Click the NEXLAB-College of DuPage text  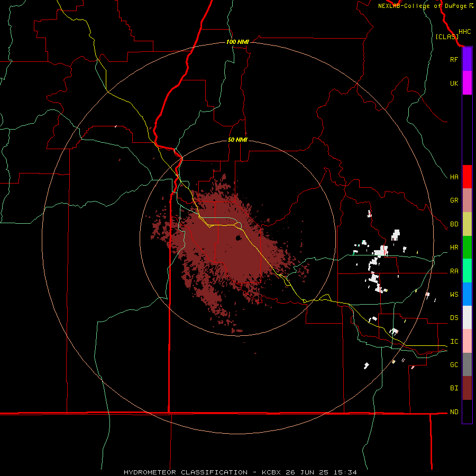[x=422, y=6]
